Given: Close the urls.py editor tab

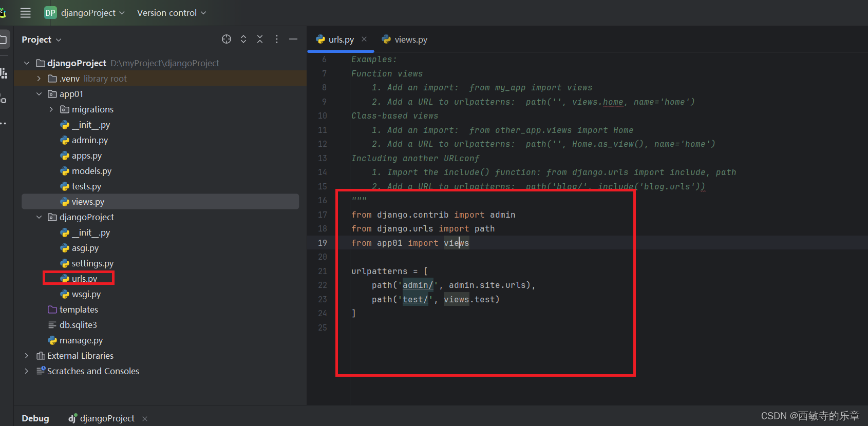Looking at the screenshot, I should pyautogui.click(x=364, y=39).
